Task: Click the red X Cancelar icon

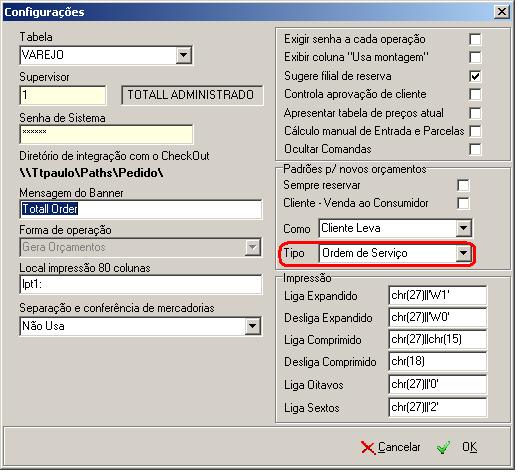Action: point(368,448)
